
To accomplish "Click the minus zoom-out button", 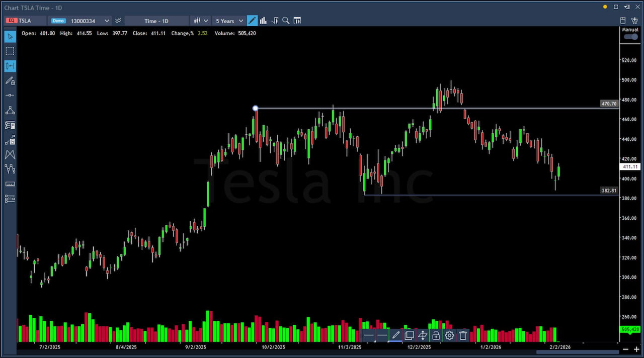I will [x=625, y=349].
